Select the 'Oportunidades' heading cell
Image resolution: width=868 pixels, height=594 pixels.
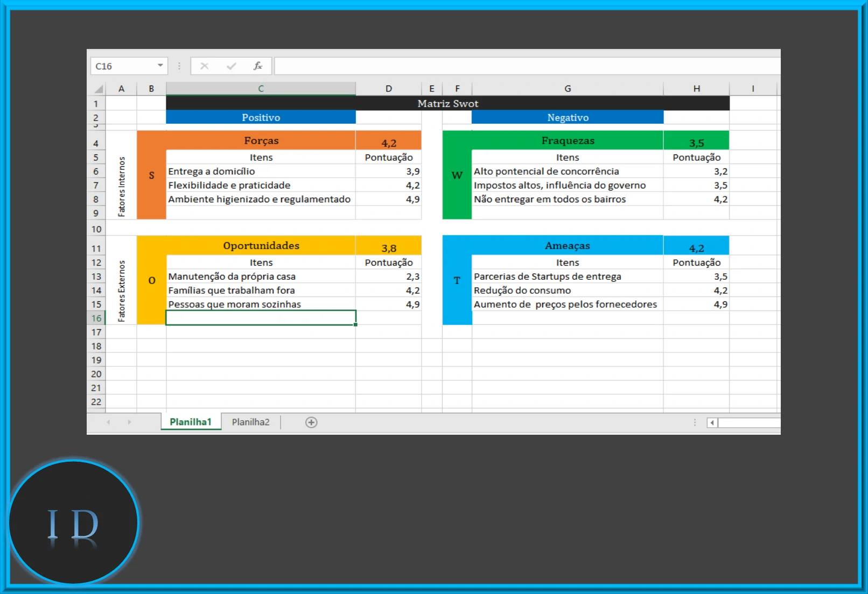click(261, 245)
